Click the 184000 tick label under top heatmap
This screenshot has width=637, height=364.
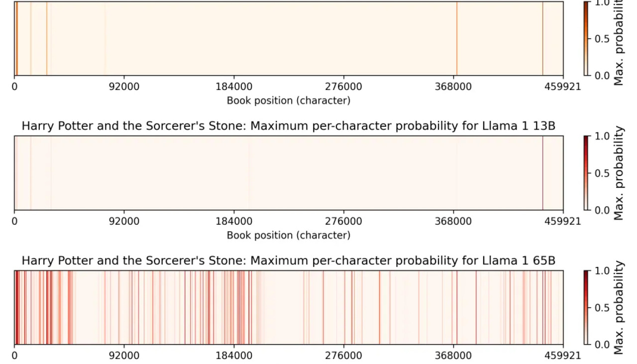tap(234, 87)
